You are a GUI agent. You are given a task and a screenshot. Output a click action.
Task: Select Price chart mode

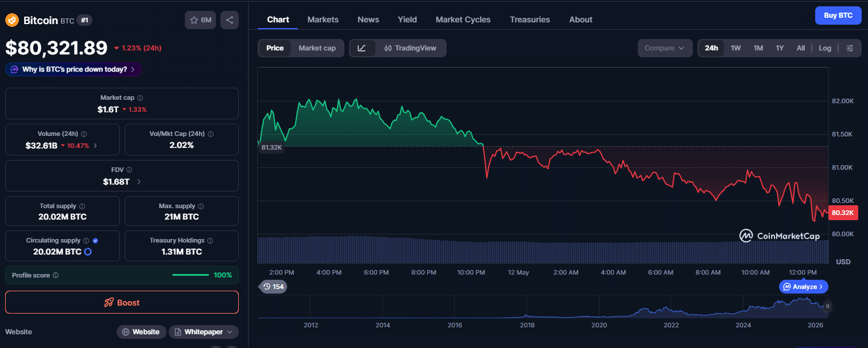[275, 48]
